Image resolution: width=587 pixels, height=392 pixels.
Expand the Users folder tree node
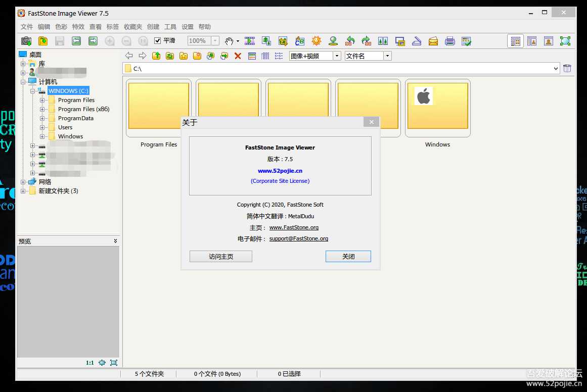tap(42, 127)
